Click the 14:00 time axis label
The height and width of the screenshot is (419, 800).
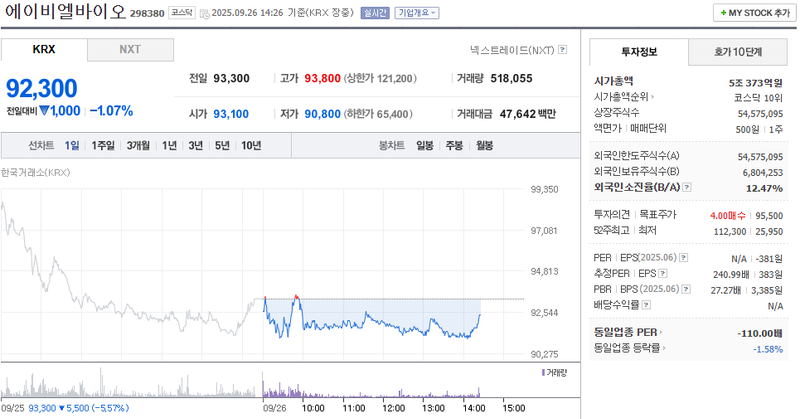(x=473, y=408)
